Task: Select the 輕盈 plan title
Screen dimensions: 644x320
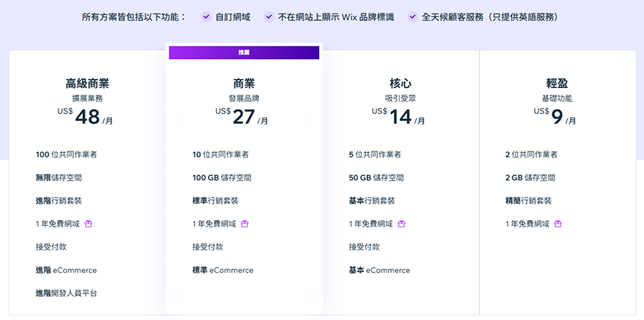Action: [557, 84]
